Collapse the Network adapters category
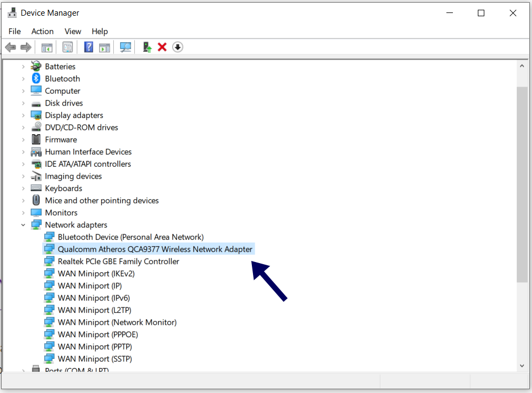 tap(23, 225)
